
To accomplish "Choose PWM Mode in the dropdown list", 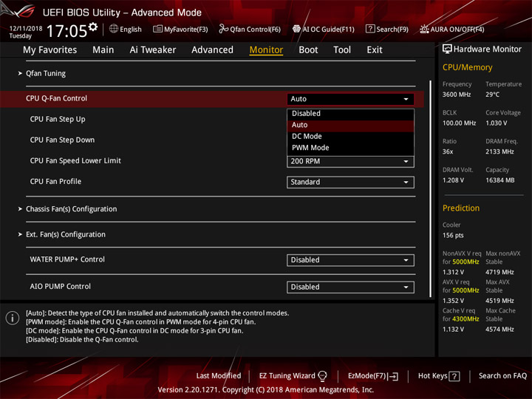I will [x=350, y=148].
